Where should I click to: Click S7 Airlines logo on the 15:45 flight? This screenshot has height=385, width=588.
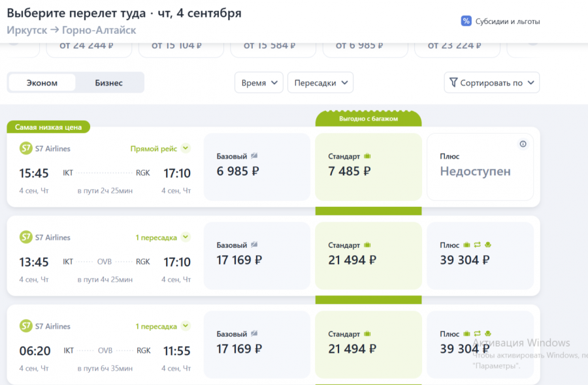(x=26, y=149)
